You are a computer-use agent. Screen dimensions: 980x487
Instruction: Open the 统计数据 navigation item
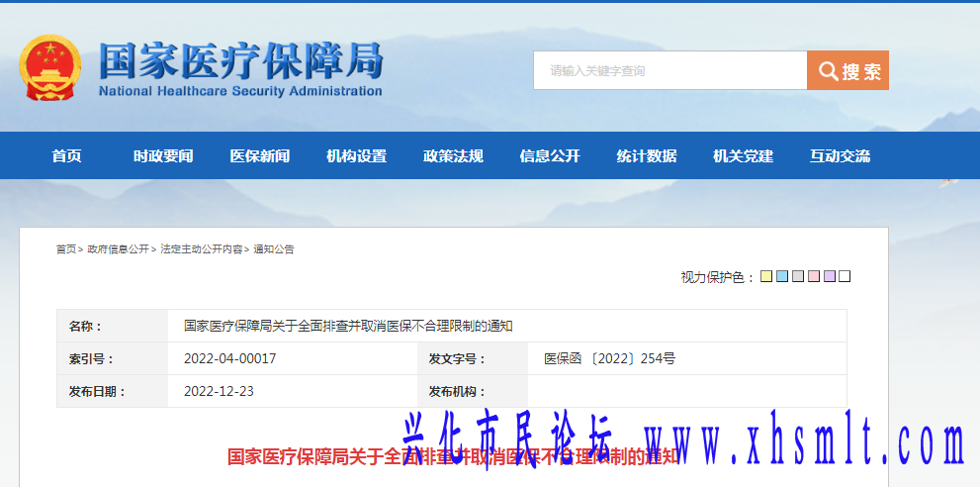click(x=647, y=155)
